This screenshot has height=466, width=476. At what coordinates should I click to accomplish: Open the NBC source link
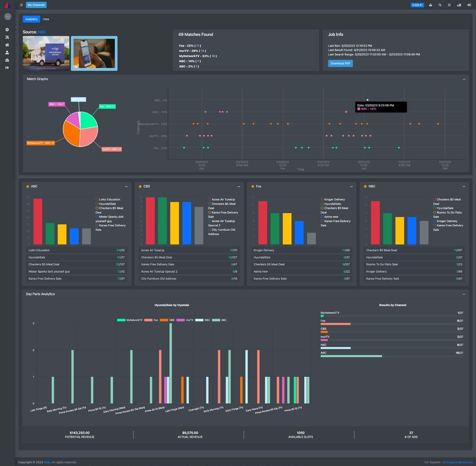[42, 32]
